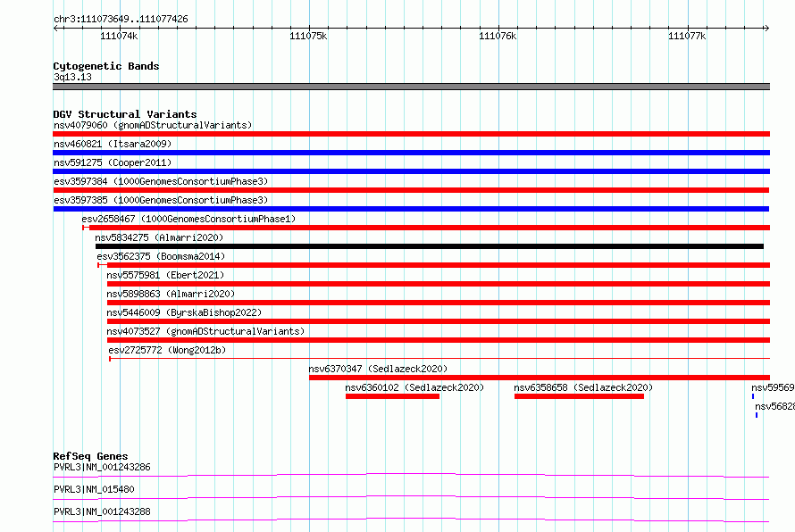
Task: Open esv2725772 (Wong2012b) label
Action: (167, 350)
